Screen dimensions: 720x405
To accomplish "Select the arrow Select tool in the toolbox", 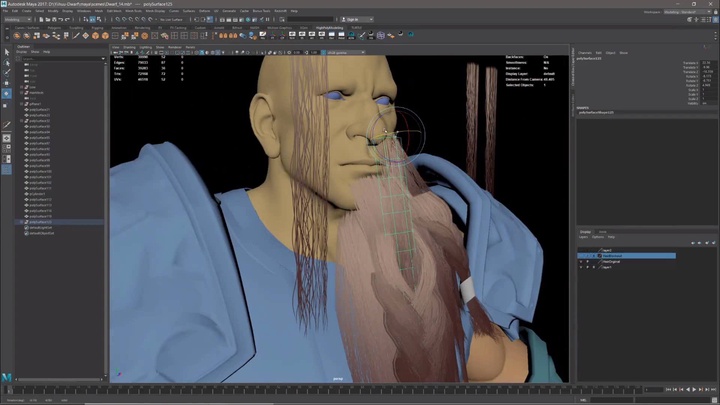I will [x=6, y=51].
